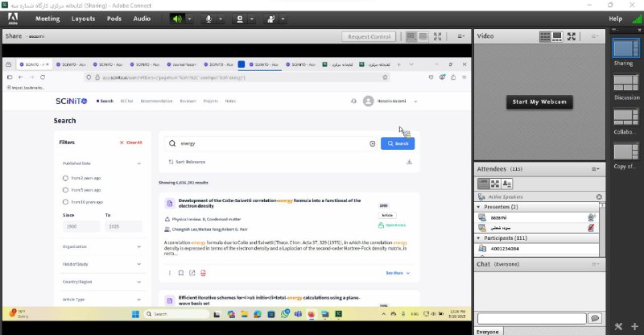Select From 10 years ago radio
This screenshot has height=335, width=644.
click(65, 202)
